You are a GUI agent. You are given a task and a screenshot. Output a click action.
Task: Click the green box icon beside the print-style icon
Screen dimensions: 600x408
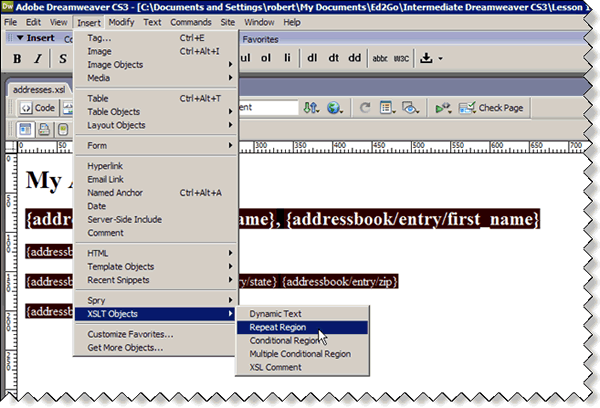click(63, 129)
